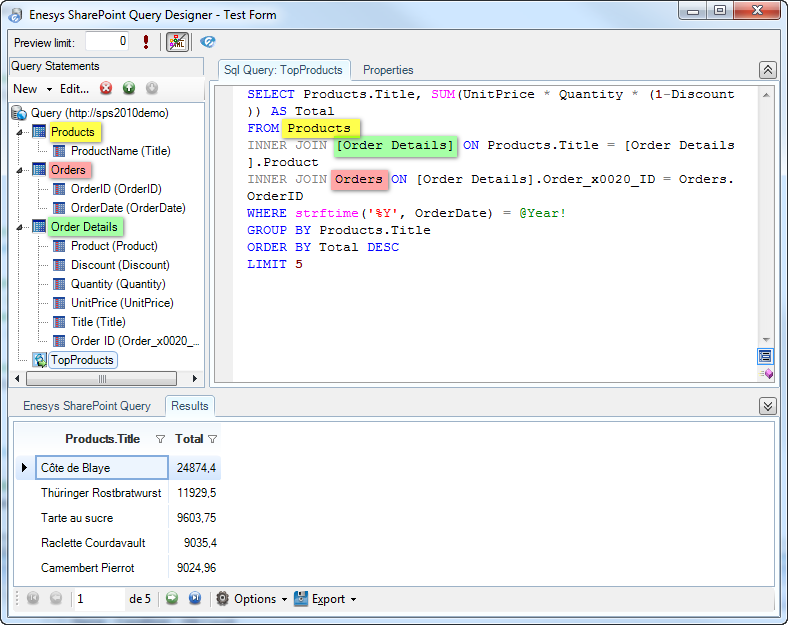
Task: Delete statement with the red X icon
Action: tap(106, 89)
